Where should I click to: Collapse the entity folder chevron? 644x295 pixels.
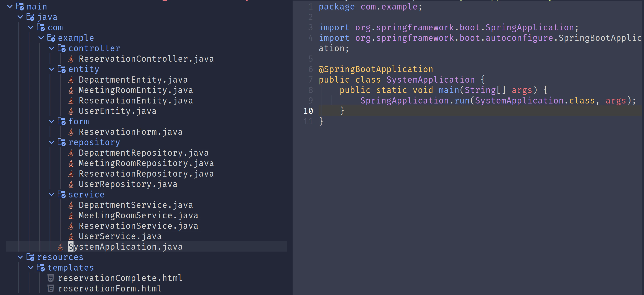pyautogui.click(x=52, y=69)
